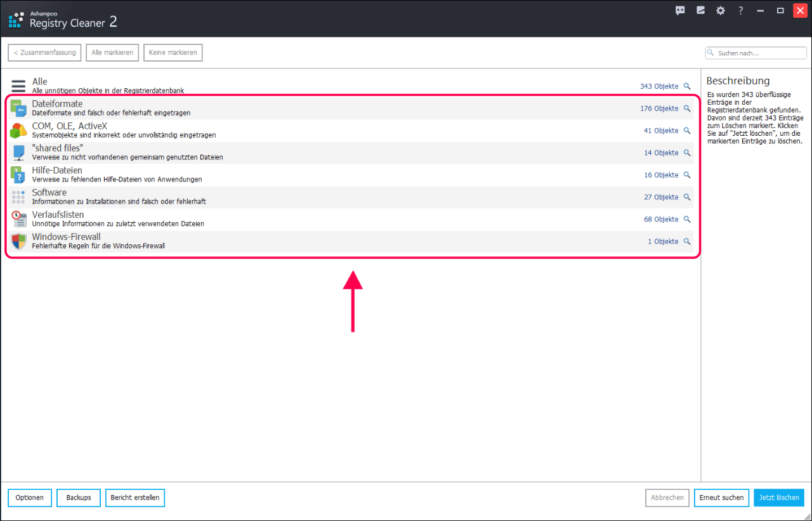The height and width of the screenshot is (521, 812).
Task: Open the 343 Objekte link
Action: (659, 86)
